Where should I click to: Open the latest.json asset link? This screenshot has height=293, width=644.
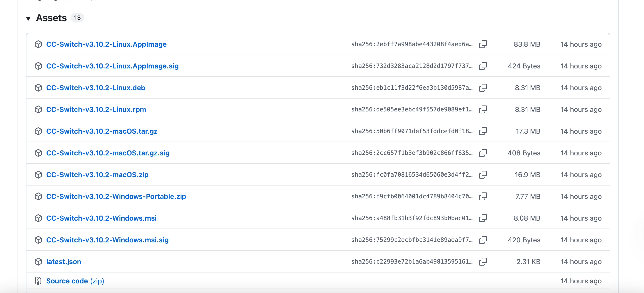pos(64,262)
